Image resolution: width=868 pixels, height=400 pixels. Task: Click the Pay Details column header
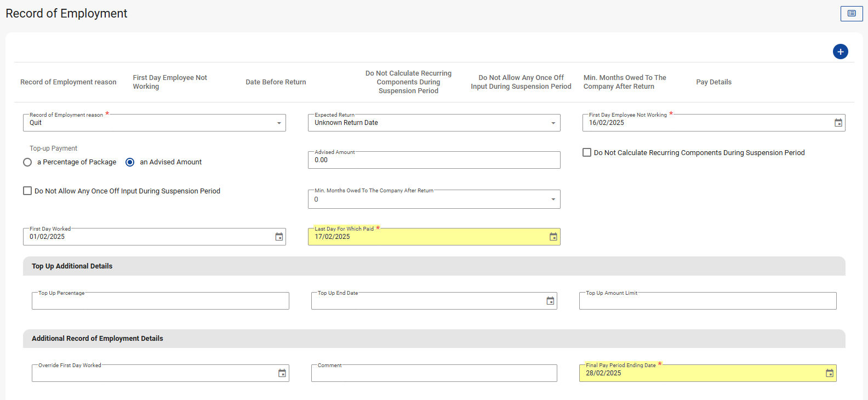(713, 82)
